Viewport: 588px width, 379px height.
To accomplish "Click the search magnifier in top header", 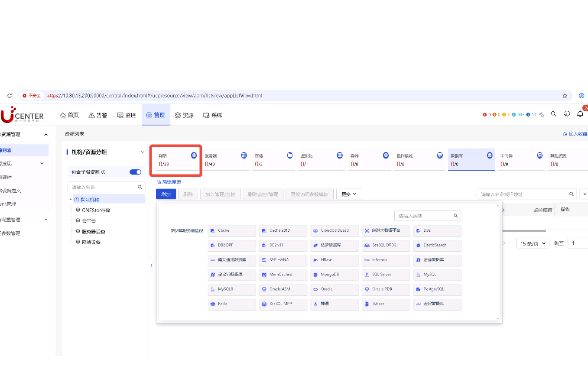I will 553,114.
